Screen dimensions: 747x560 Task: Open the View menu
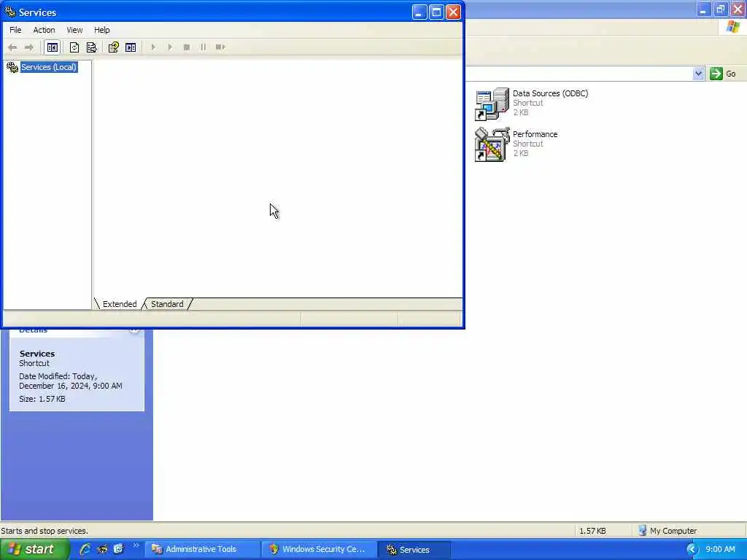(74, 30)
